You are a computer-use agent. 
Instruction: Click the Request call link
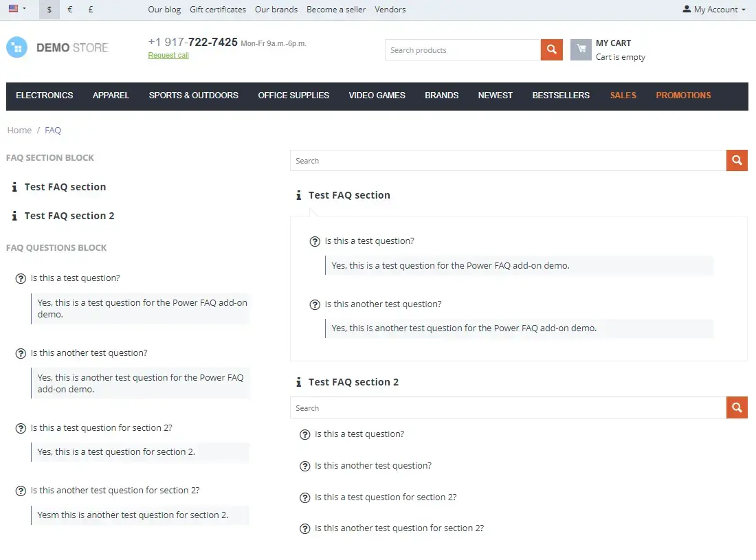click(168, 56)
